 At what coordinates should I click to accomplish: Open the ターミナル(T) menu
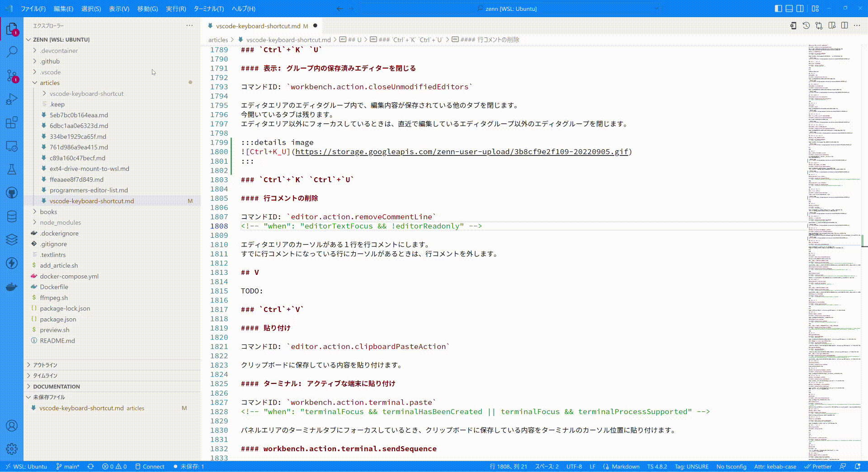(209, 9)
